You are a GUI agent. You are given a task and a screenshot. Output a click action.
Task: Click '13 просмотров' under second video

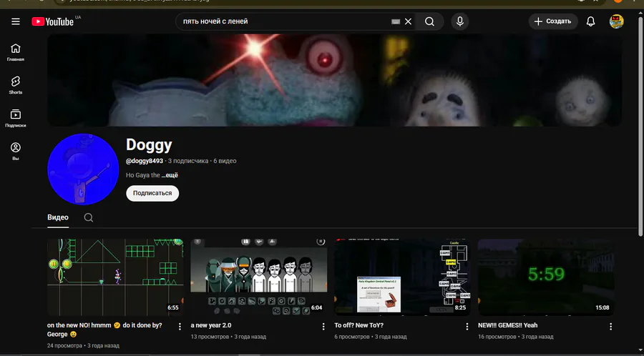210,337
